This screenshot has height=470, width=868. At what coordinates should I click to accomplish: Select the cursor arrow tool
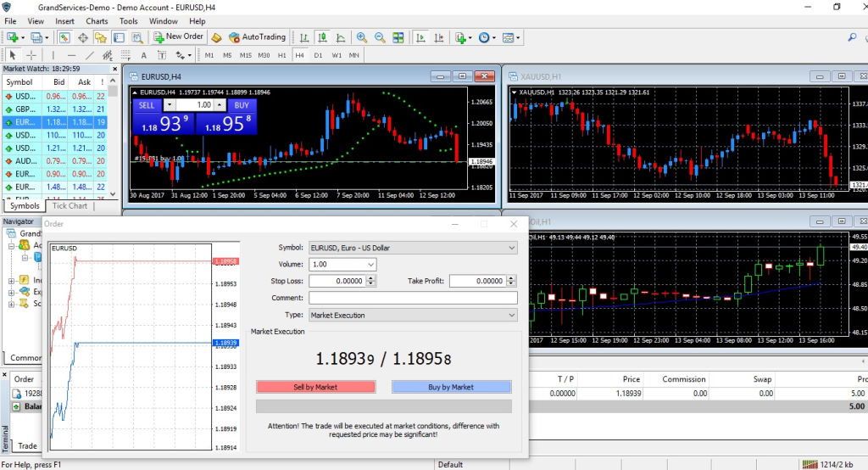point(12,55)
